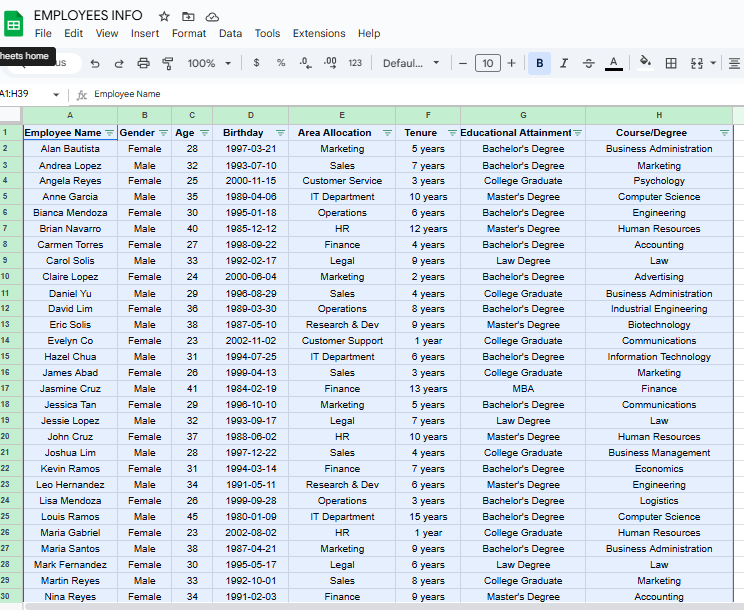
Task: Star the EMPLOYEES INFO document
Action: (x=164, y=17)
